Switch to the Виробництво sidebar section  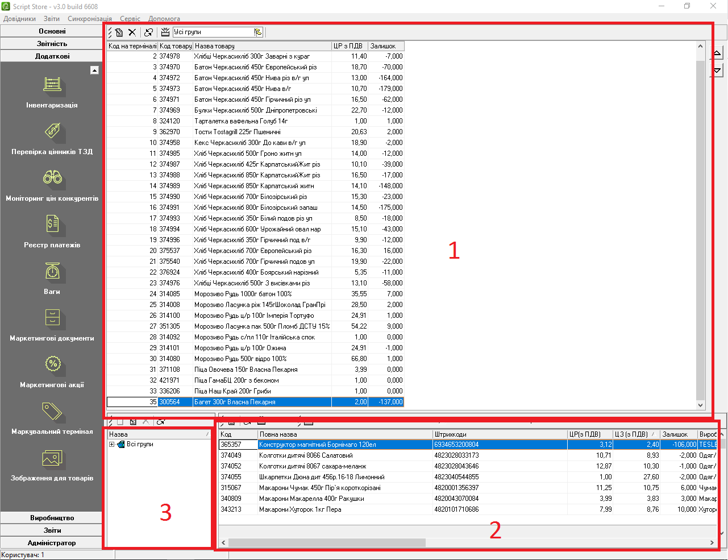pos(52,518)
